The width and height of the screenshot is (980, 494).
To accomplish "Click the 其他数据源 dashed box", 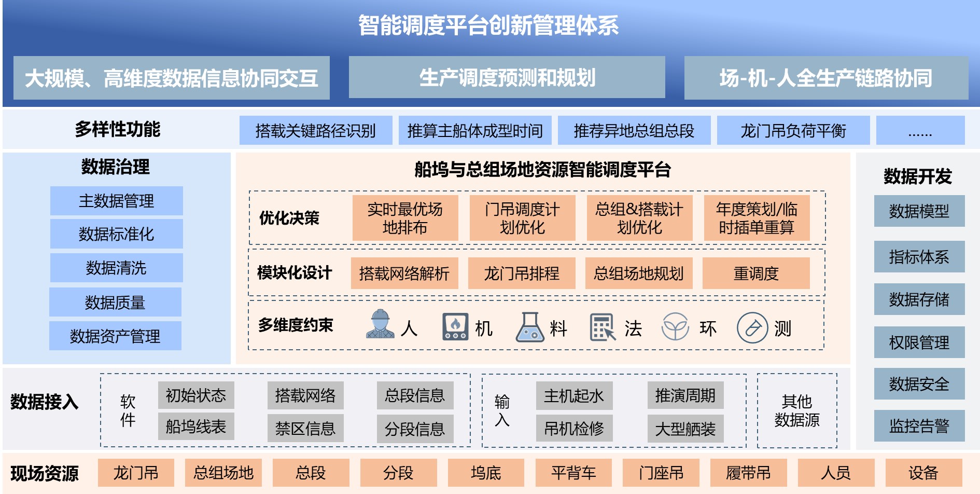I will (x=796, y=410).
